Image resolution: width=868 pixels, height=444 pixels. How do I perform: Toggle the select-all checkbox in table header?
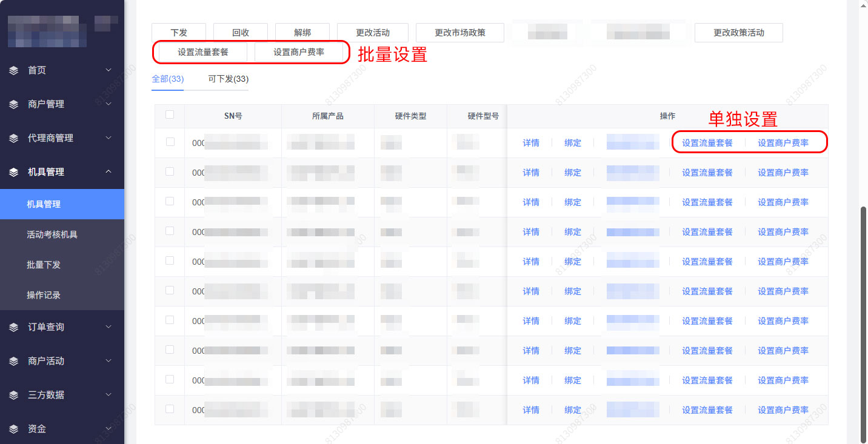[170, 114]
